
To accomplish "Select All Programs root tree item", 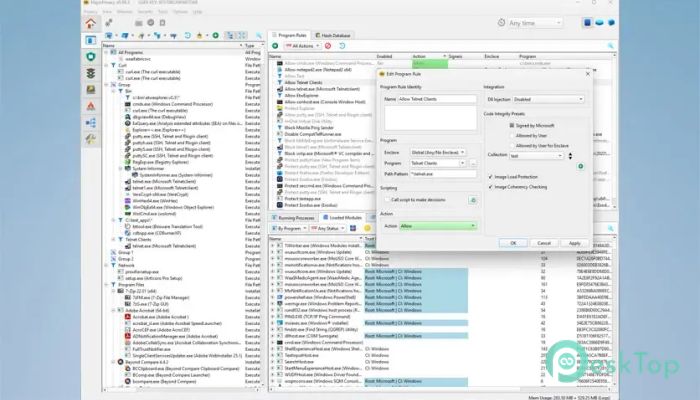I will pyautogui.click(x=131, y=52).
